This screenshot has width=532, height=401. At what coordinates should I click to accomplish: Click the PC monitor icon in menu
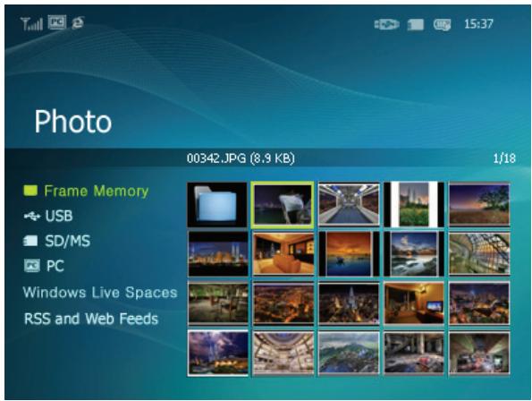32,266
